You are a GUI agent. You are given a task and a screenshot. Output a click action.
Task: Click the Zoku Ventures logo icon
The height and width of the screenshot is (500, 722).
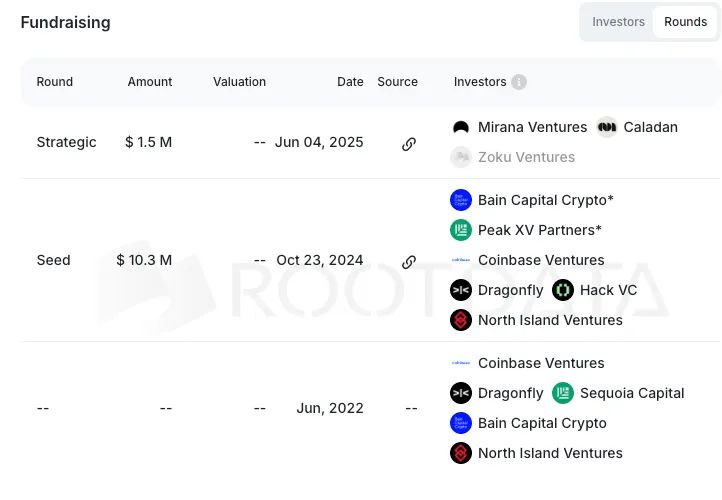pos(461,157)
